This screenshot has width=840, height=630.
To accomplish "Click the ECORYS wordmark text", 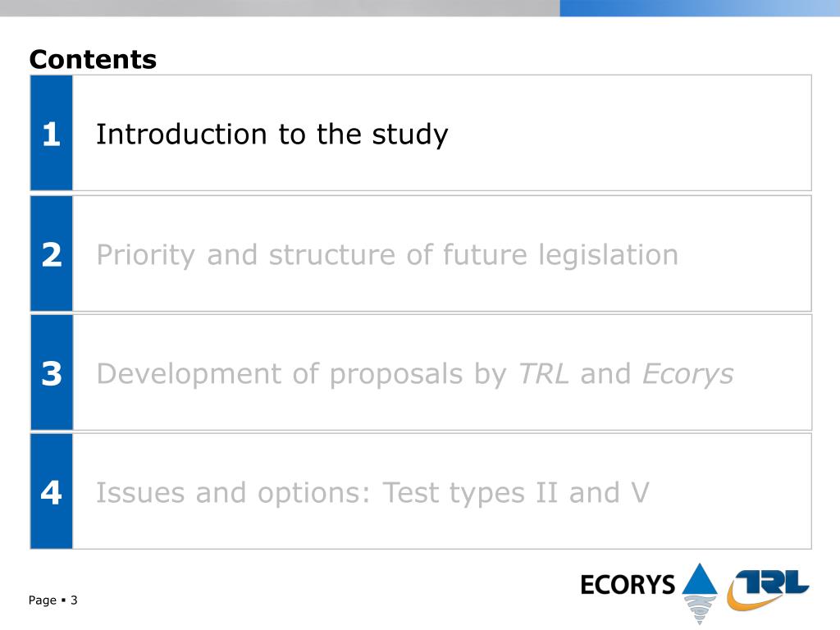I will (x=628, y=584).
